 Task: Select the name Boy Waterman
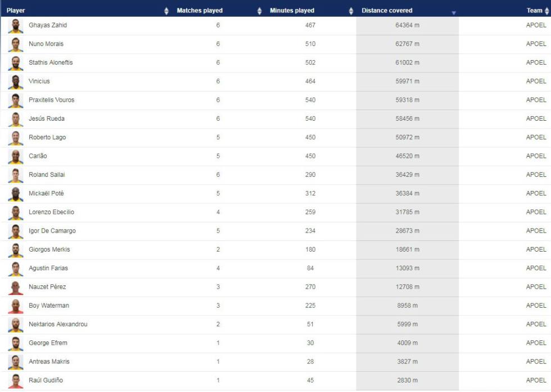click(49, 306)
